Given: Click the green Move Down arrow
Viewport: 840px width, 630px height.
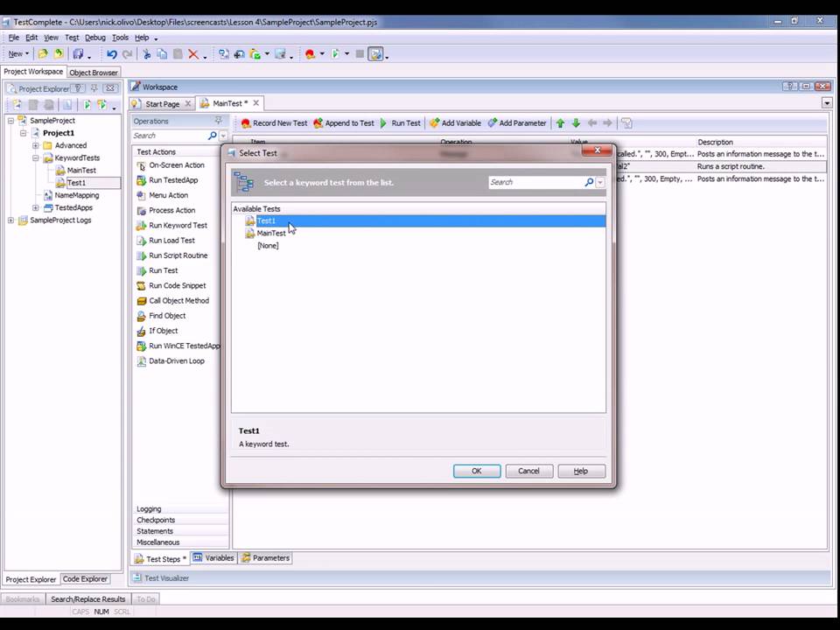Looking at the screenshot, I should click(576, 123).
